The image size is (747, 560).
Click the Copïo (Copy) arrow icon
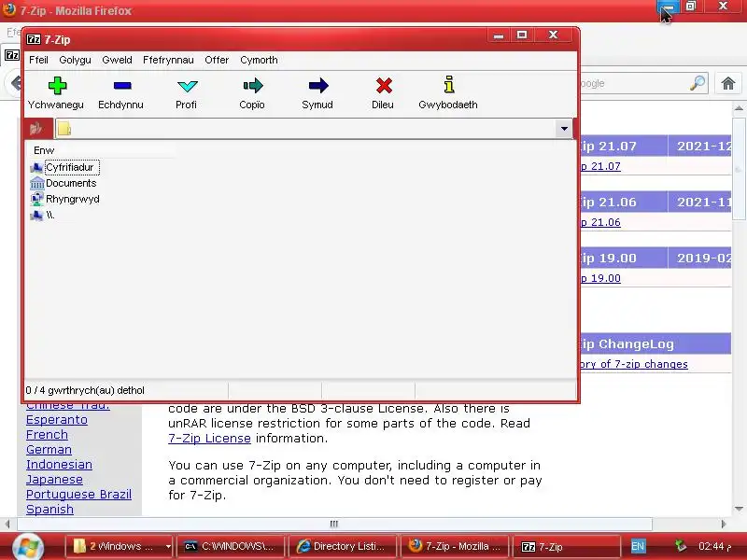point(253,86)
